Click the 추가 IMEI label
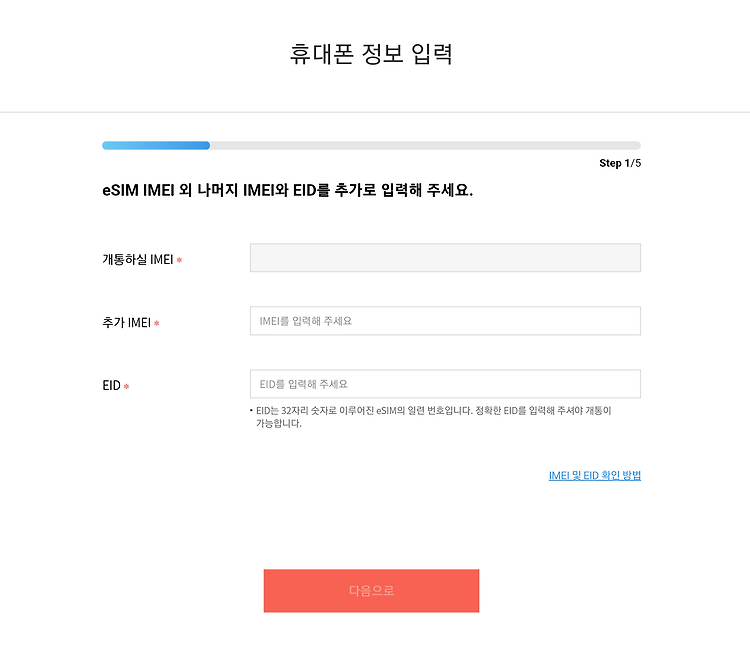750x652 pixels. tap(127, 322)
